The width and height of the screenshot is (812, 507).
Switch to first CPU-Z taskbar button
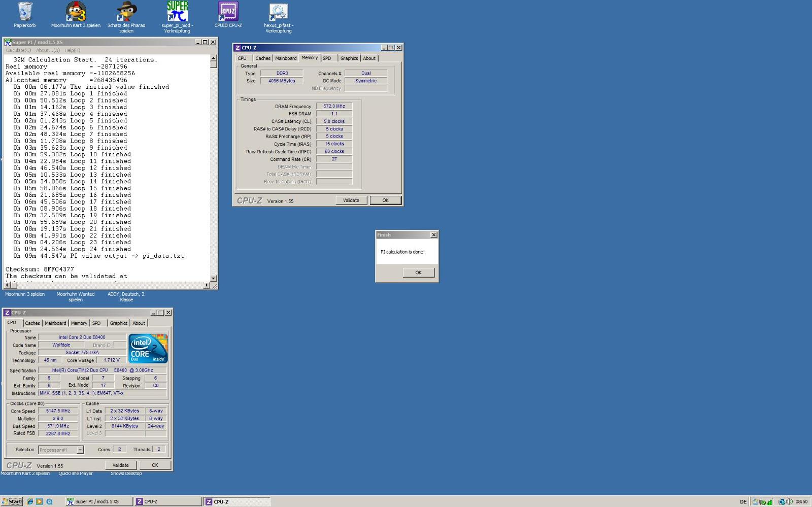167,501
